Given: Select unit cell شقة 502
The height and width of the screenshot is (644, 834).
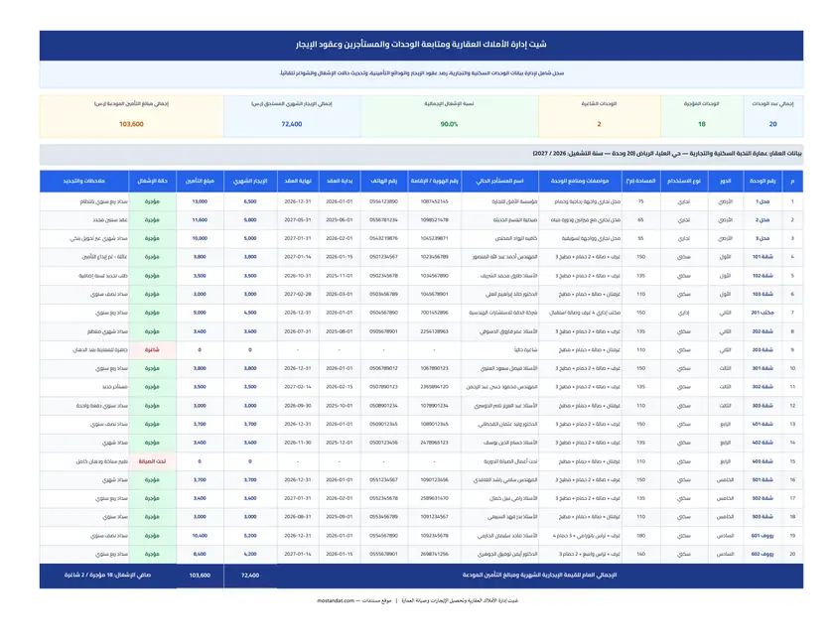Looking at the screenshot, I should pos(763,498).
